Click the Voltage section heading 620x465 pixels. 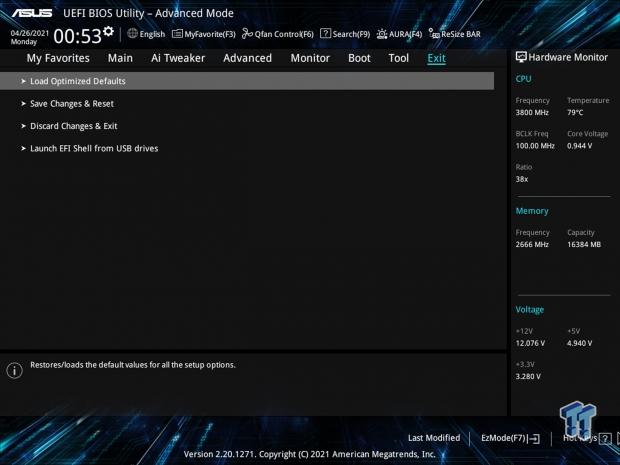[x=529, y=310]
